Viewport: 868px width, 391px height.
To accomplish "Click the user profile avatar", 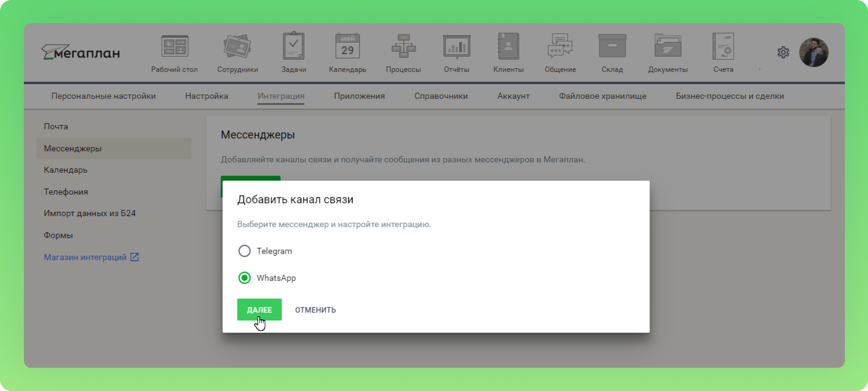I will [x=814, y=52].
